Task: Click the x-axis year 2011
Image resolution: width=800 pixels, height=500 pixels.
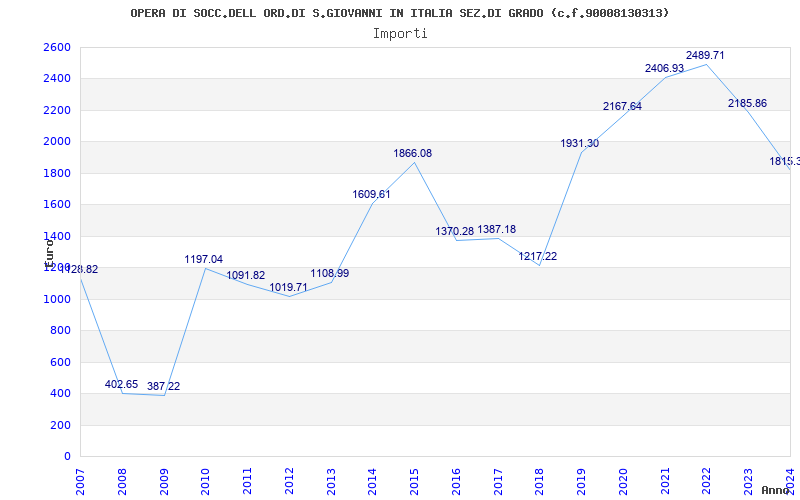Action: [247, 481]
